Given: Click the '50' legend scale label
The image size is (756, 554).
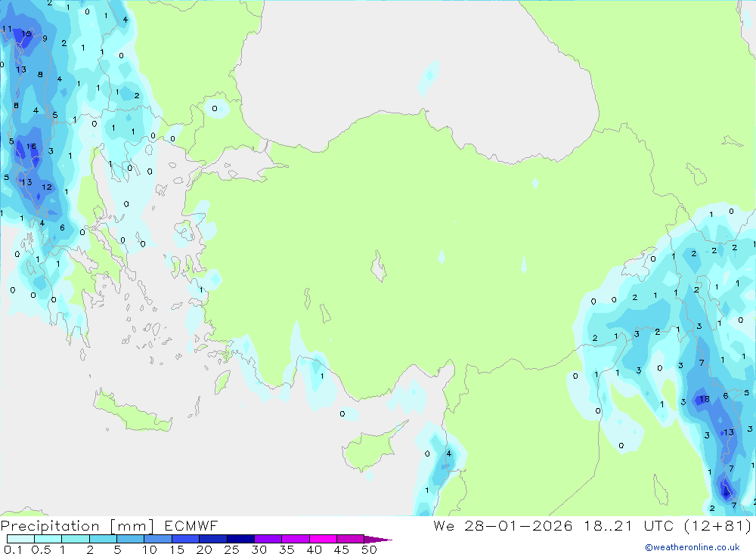Looking at the screenshot, I should [x=369, y=549].
